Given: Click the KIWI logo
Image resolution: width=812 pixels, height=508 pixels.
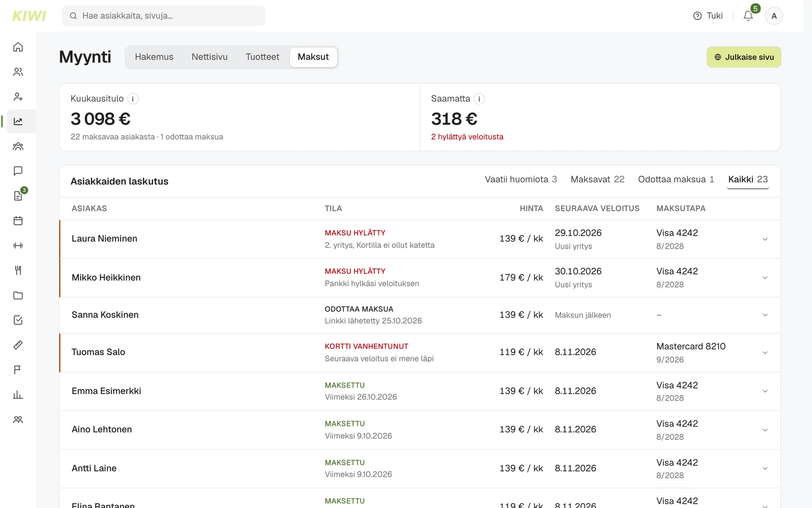Looking at the screenshot, I should click(29, 16).
